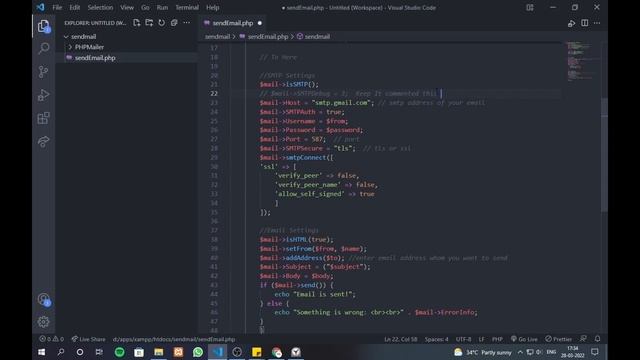
Task: Click sendEmail.php in breadcrumb
Action: pyautogui.click(x=268, y=36)
